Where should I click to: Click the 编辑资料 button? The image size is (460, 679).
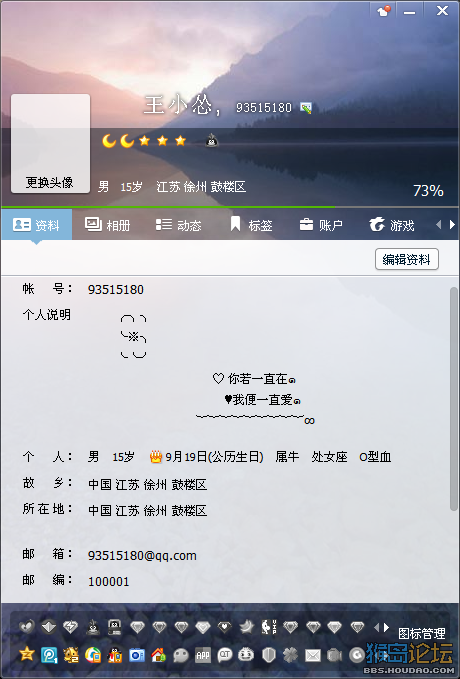406,259
